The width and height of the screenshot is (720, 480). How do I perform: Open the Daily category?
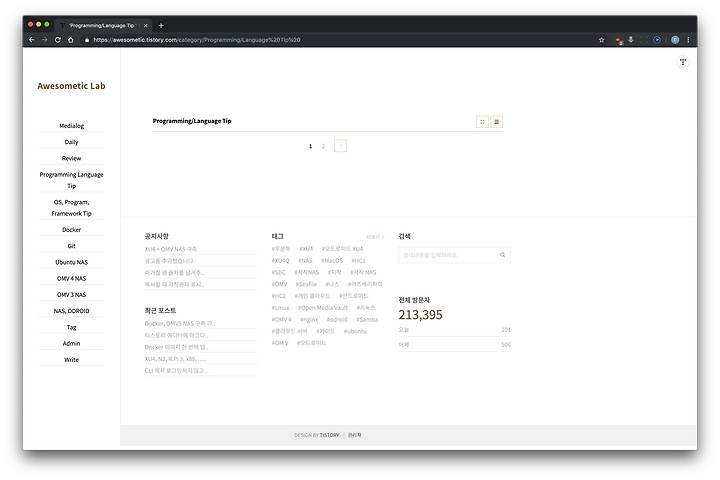coord(72,142)
